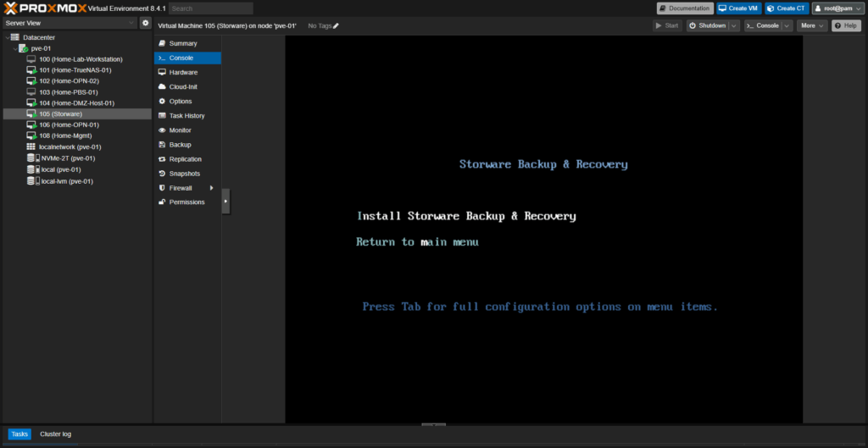Collapse the Datacenter tree node
This screenshot has height=448, width=868.
(x=7, y=37)
